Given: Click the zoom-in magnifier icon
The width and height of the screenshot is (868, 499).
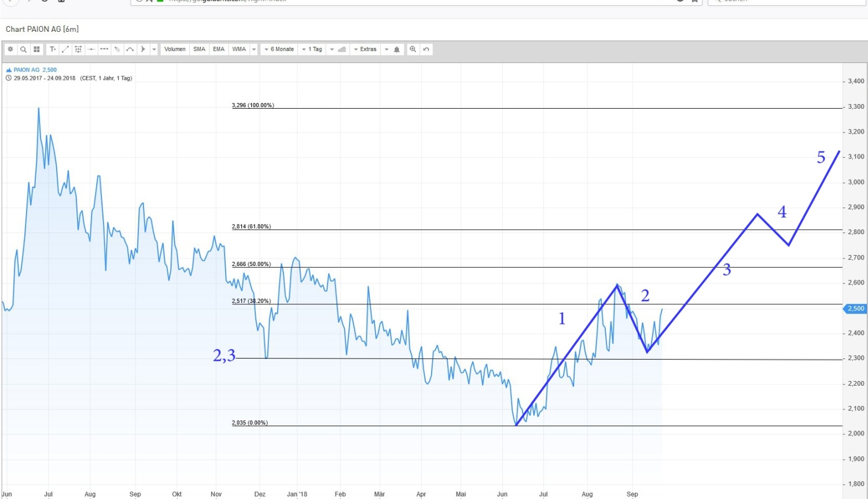Looking at the screenshot, I should click(x=413, y=49).
